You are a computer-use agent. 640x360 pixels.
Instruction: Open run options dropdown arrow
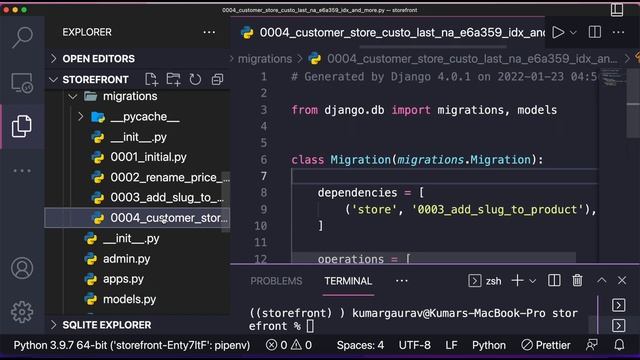(x=573, y=33)
